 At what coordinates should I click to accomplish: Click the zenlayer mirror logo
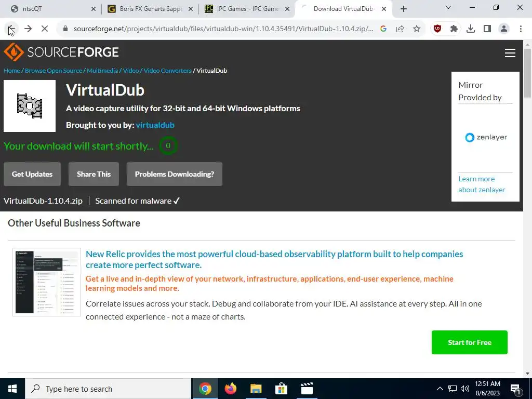tap(486, 137)
